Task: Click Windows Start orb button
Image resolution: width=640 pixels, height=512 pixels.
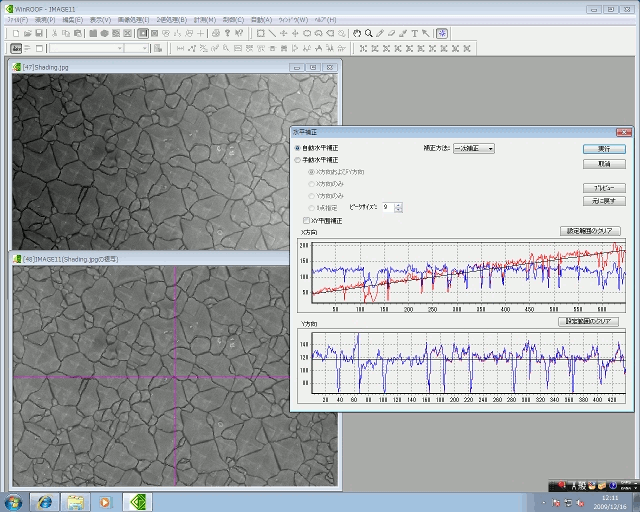Action: click(x=14, y=502)
